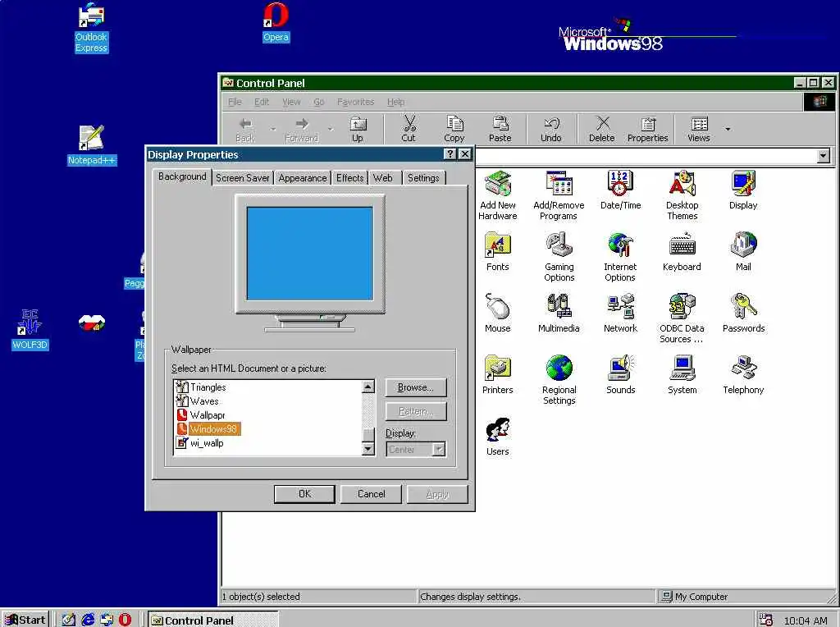Click the Undo toolbar button
Image resolution: width=840 pixels, height=627 pixels.
click(551, 129)
